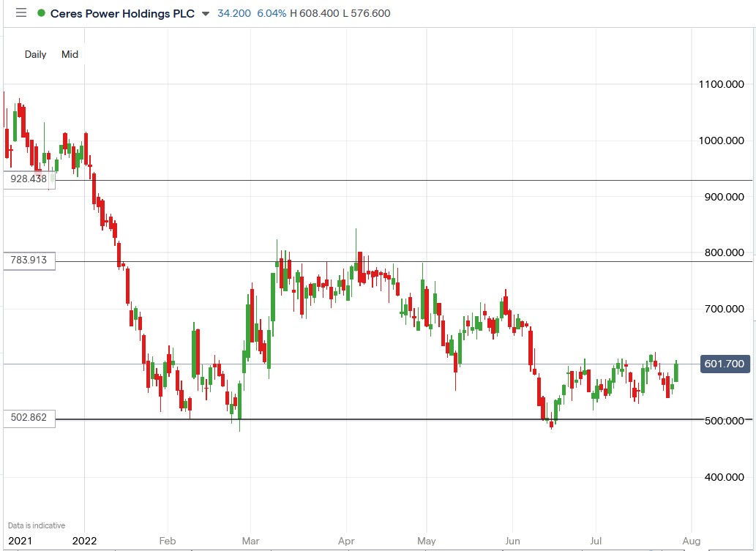Click the 502.862 price level label
Viewport: 756px width, 551px height.
click(29, 418)
